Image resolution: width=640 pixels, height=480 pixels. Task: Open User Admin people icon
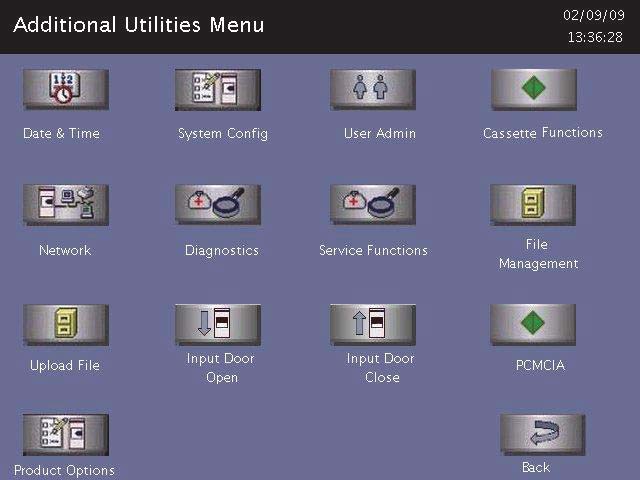pos(373,89)
